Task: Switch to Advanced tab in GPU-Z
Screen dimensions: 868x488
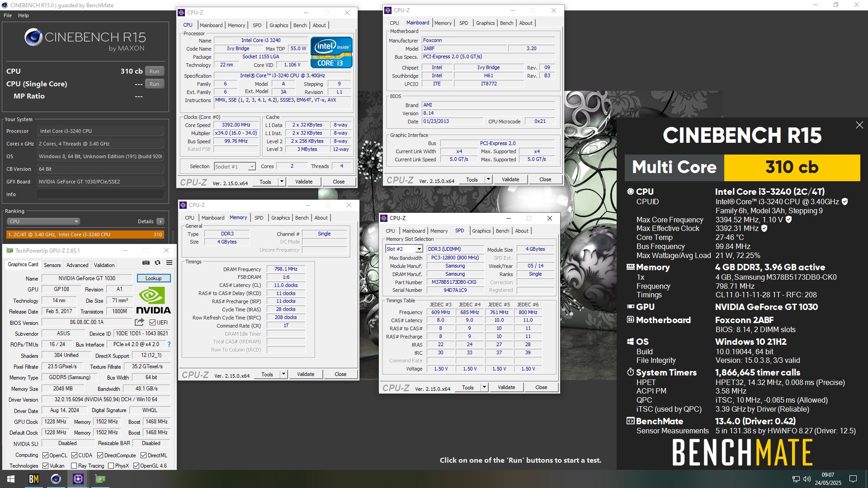Action: click(77, 265)
